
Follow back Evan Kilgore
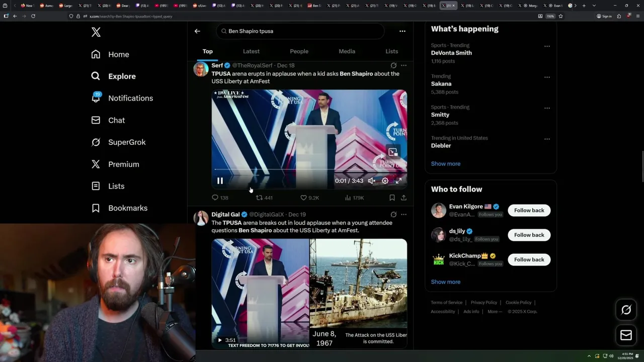[x=529, y=210]
